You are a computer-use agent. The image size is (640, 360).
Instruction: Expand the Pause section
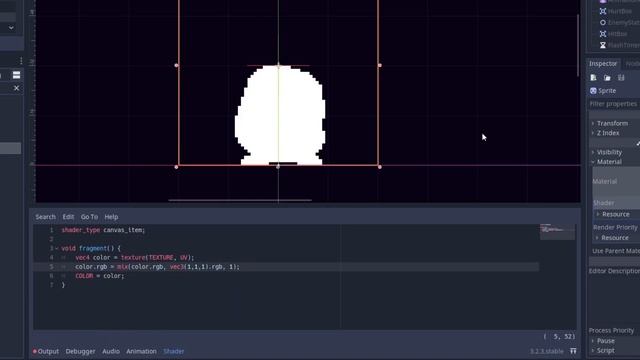pyautogui.click(x=605, y=341)
